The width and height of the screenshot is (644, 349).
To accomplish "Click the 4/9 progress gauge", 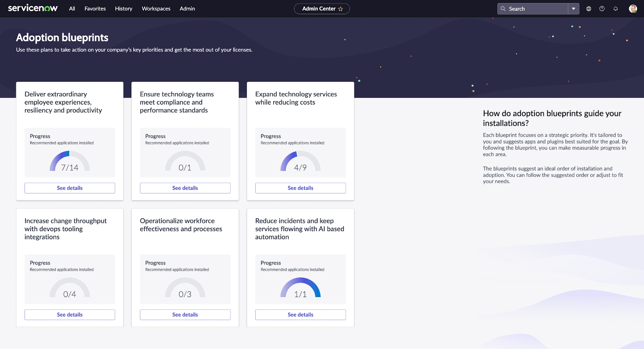I will point(300,162).
